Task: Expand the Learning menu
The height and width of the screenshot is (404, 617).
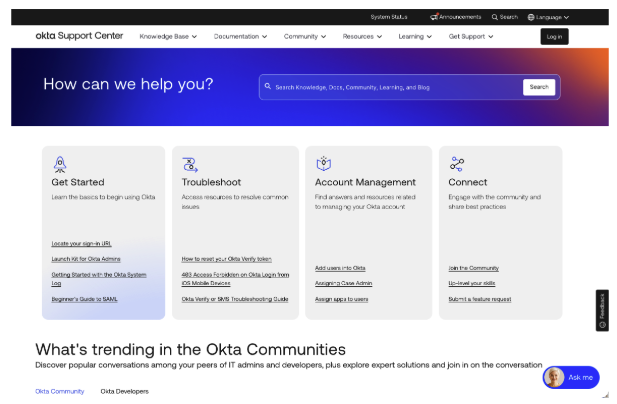Action: [415, 37]
